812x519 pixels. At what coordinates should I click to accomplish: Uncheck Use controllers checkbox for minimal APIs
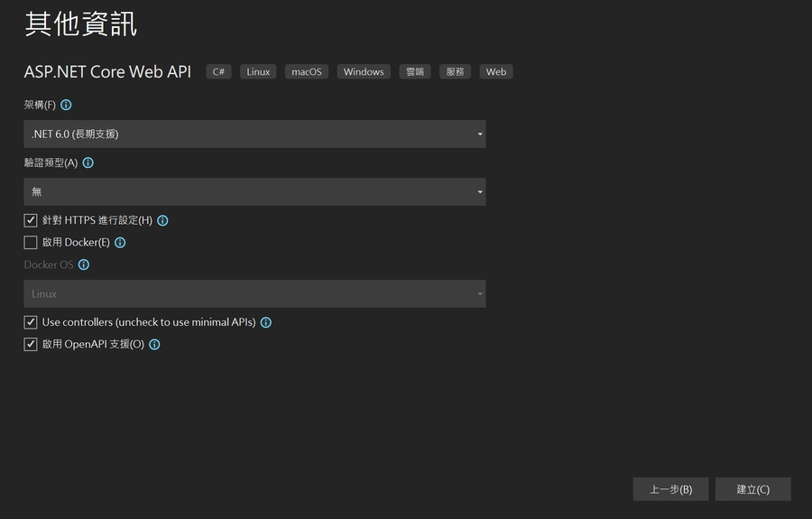[x=31, y=322]
